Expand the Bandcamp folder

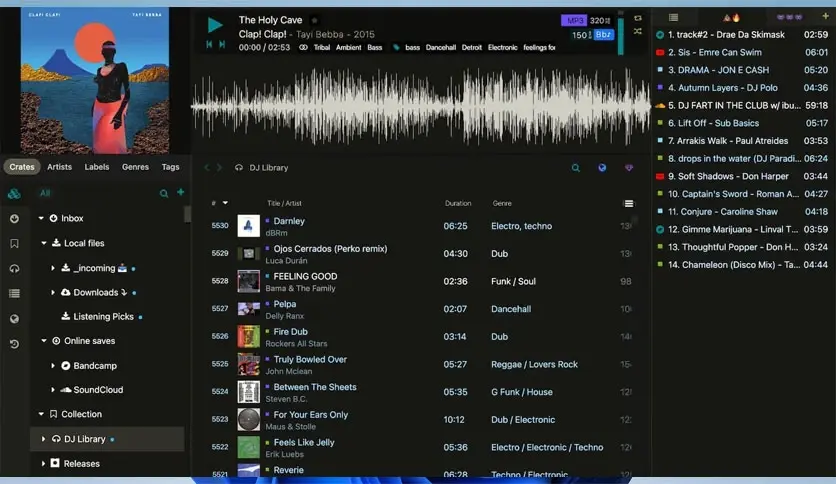[x=53, y=366]
